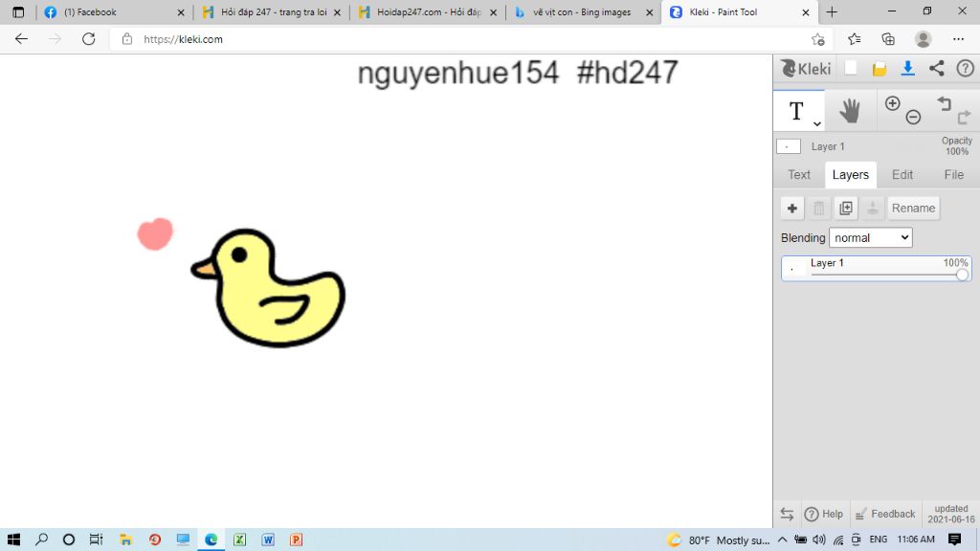Open Word from the taskbar

(268, 540)
